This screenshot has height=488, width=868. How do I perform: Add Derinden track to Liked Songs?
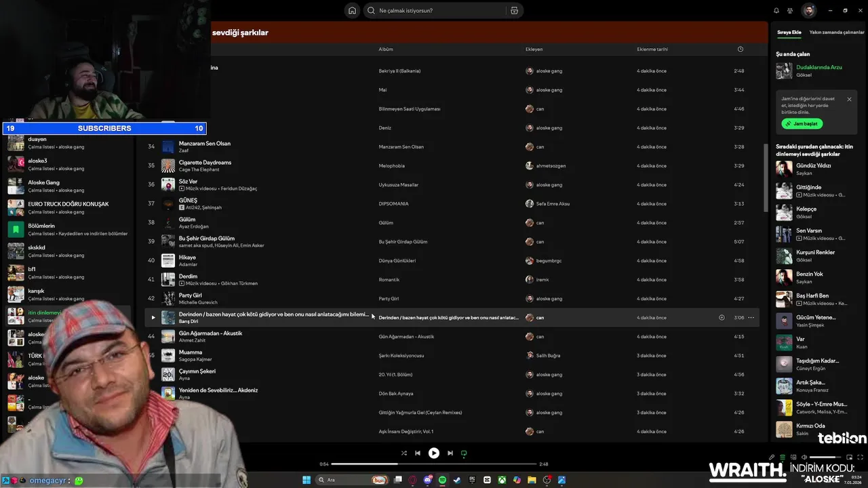pos(722,317)
